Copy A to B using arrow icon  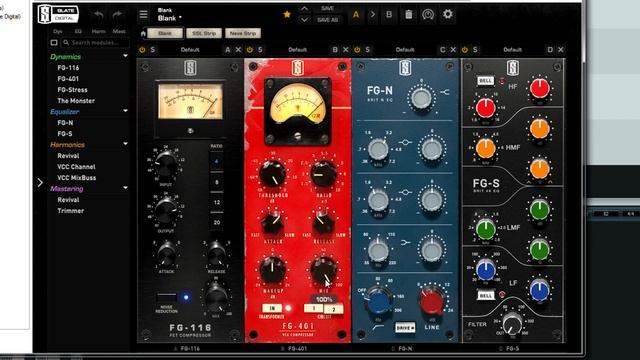373,14
